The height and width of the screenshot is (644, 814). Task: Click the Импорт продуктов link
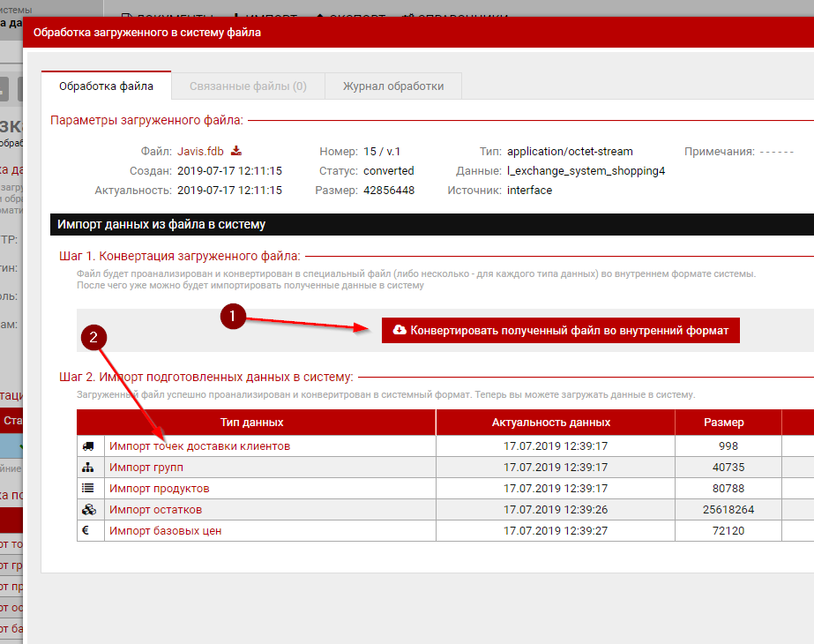click(x=159, y=489)
